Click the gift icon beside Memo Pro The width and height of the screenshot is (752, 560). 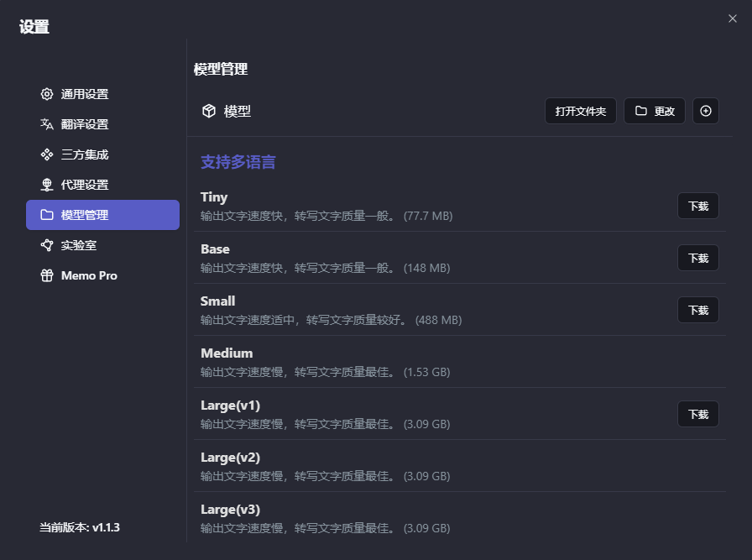pyautogui.click(x=47, y=275)
